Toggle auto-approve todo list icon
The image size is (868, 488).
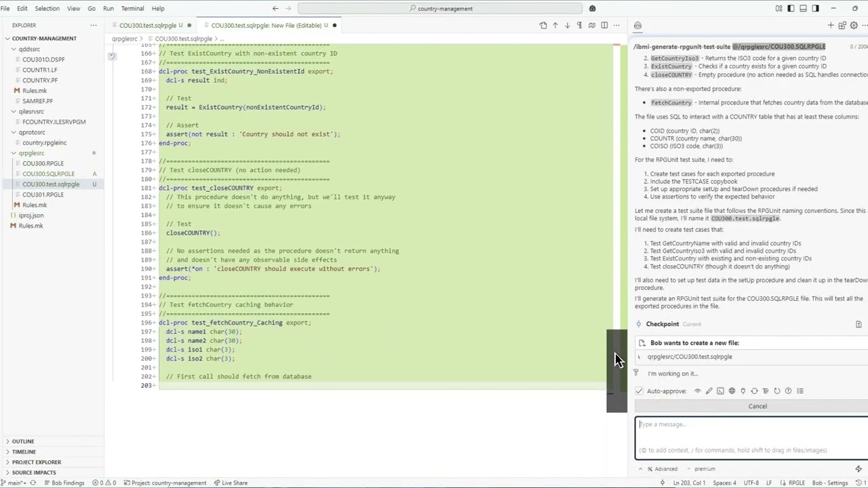(x=800, y=391)
